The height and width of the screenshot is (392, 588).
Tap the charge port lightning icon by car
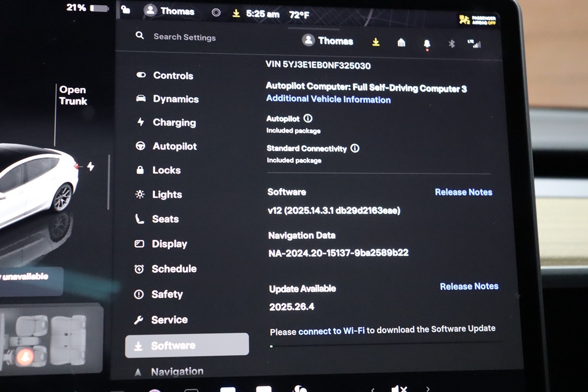coord(91,167)
